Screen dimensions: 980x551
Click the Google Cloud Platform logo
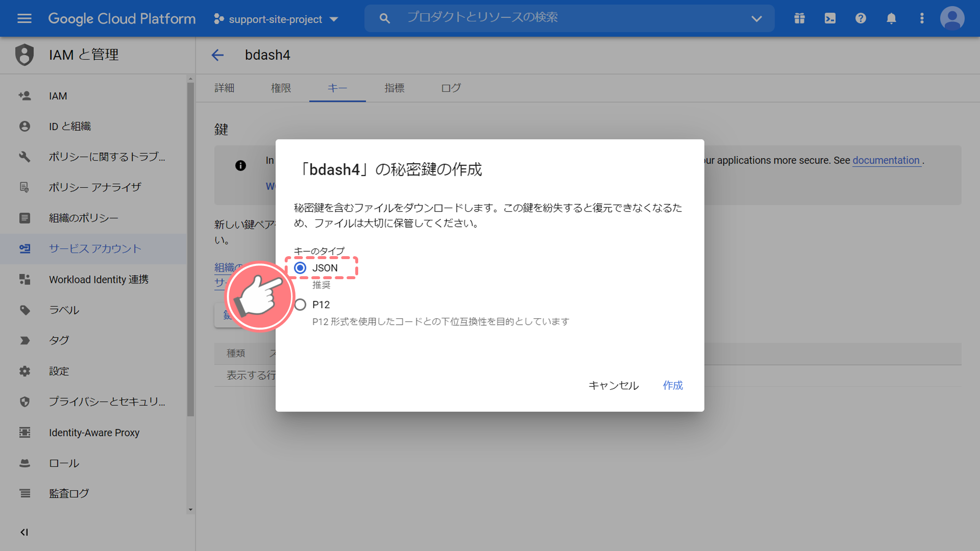[x=122, y=19]
